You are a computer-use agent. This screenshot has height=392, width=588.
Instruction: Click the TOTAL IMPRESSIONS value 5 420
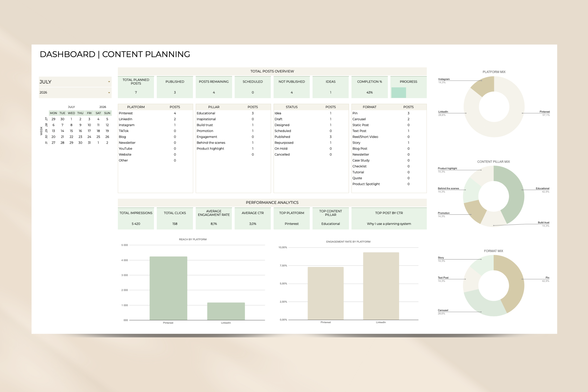coord(136,224)
